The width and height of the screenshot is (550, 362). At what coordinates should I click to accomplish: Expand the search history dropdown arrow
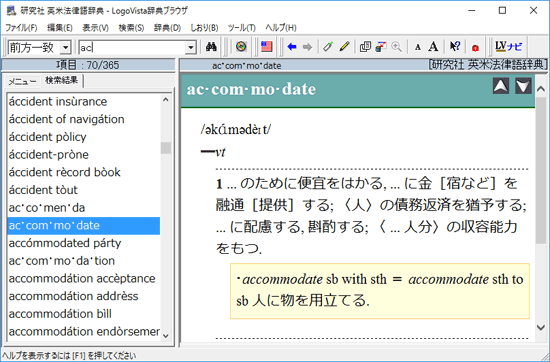(x=191, y=47)
